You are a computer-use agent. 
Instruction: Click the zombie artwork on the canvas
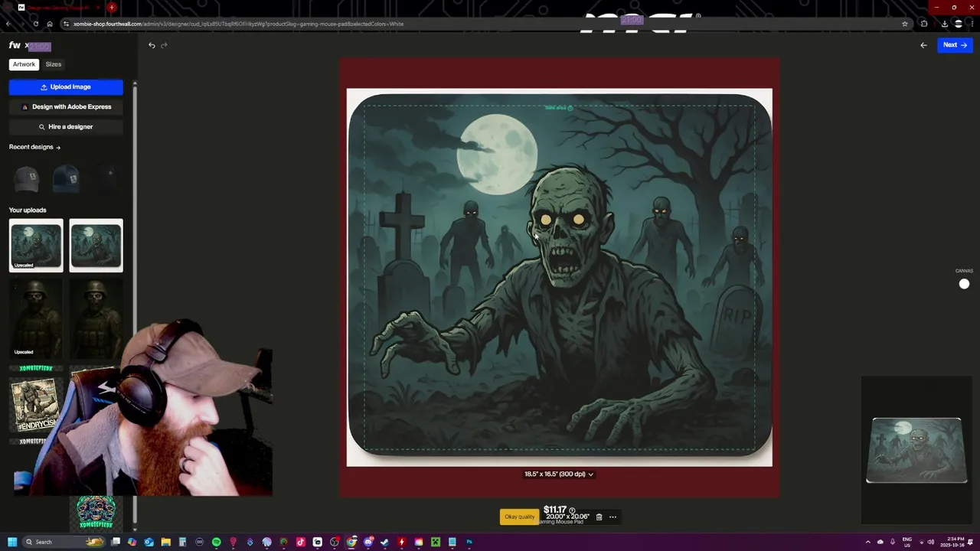[x=560, y=275]
